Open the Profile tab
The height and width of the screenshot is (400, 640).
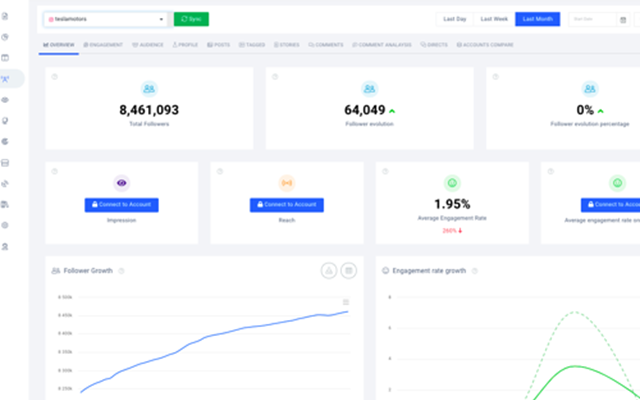(x=185, y=45)
